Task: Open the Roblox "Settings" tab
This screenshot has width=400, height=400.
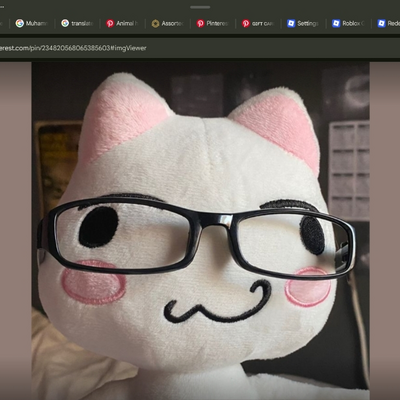Action: pos(303,23)
